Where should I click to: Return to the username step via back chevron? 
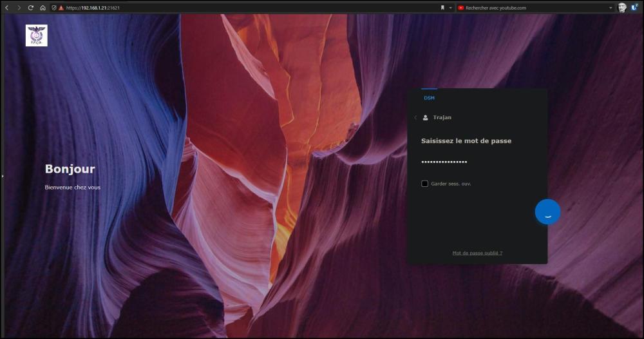tap(415, 117)
